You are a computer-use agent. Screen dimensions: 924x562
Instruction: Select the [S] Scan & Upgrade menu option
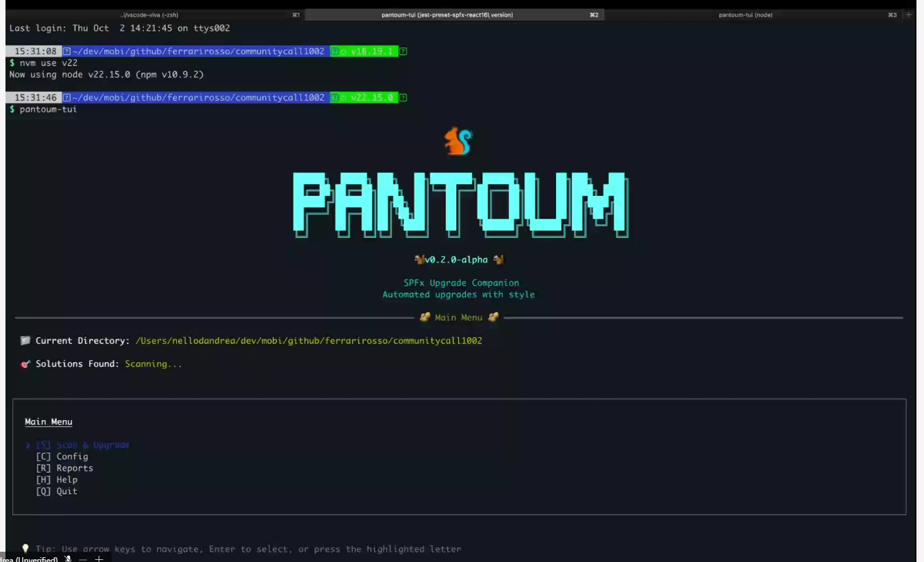[83, 445]
